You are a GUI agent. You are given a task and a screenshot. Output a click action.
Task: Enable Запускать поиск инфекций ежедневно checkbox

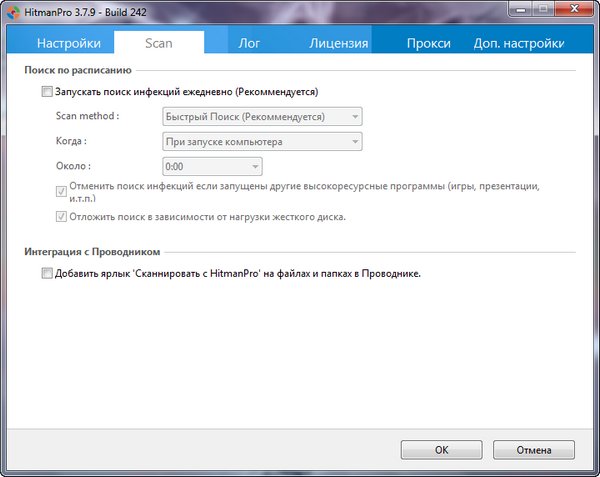click(x=47, y=92)
